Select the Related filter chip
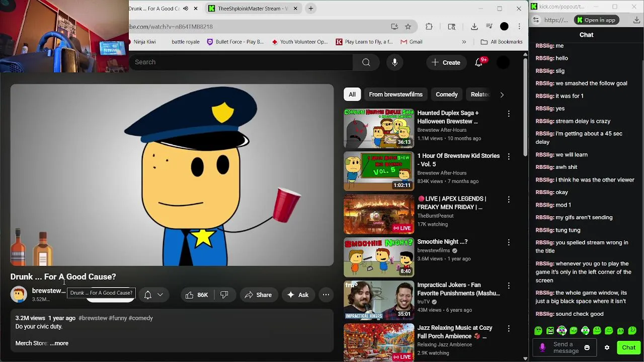The width and height of the screenshot is (644, 362). coord(479,95)
